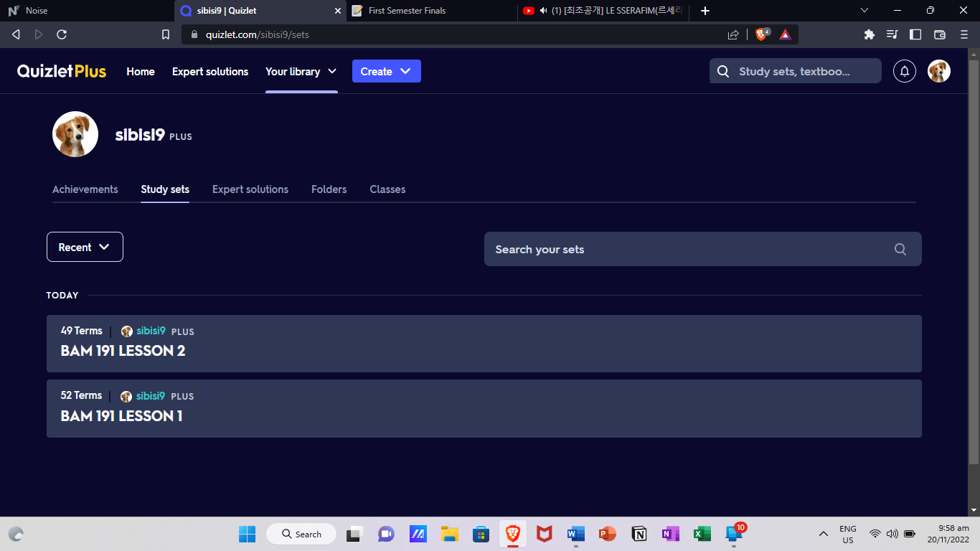Open Expert solutions in top navigation
Screen dimensions: 980x551
click(x=210, y=71)
